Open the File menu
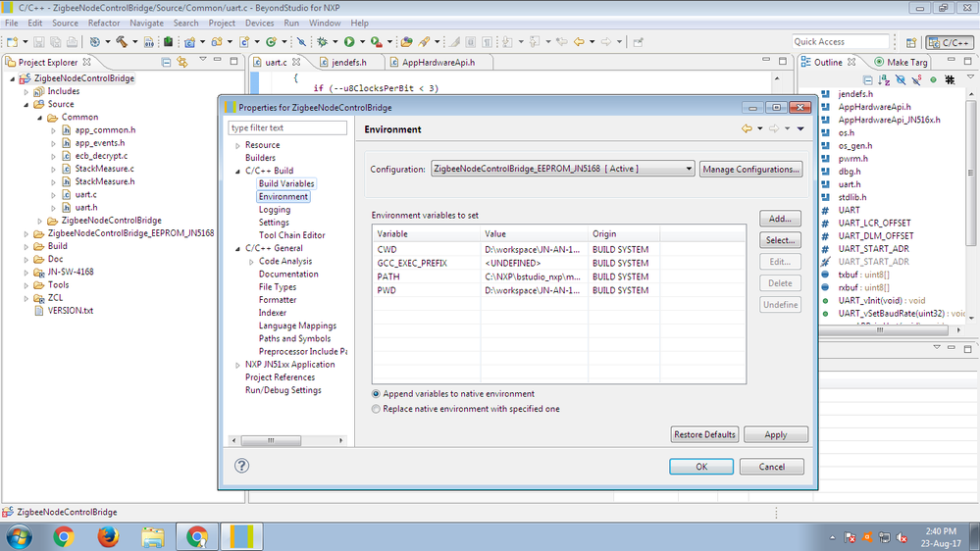The image size is (980, 551). (x=11, y=24)
